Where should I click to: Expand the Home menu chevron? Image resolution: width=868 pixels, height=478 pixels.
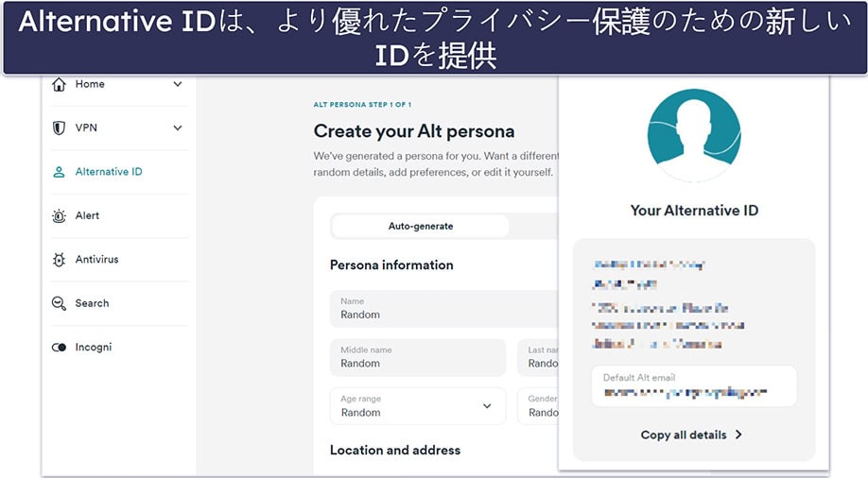178,84
